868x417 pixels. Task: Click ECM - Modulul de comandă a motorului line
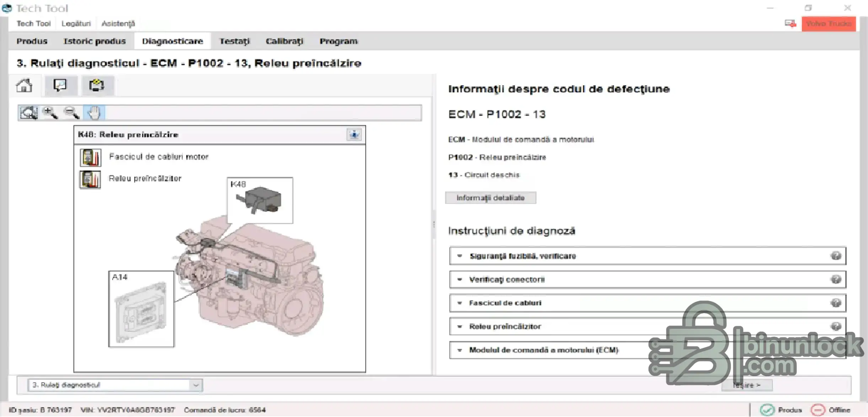pyautogui.click(x=521, y=139)
